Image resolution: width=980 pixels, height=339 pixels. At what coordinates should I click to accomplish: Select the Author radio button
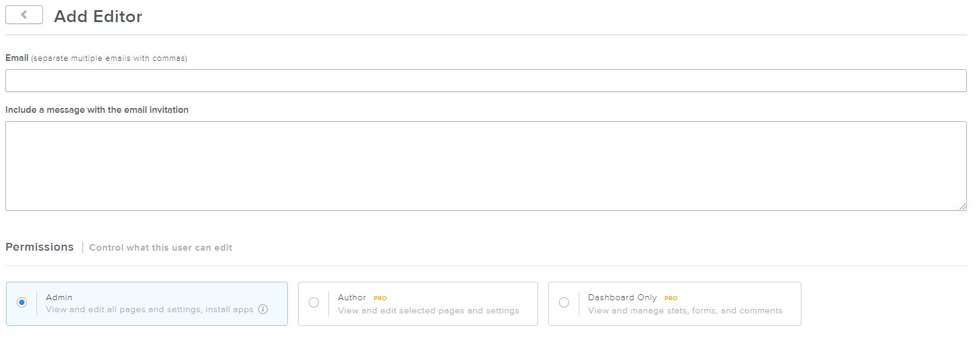314,303
